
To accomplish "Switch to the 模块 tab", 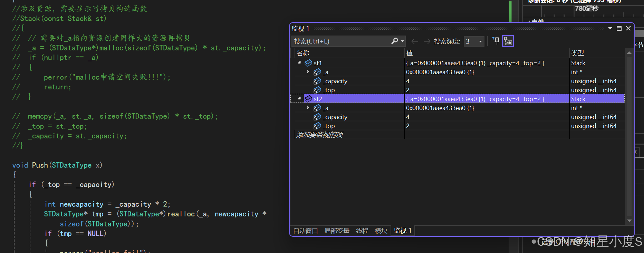I will 381,231.
